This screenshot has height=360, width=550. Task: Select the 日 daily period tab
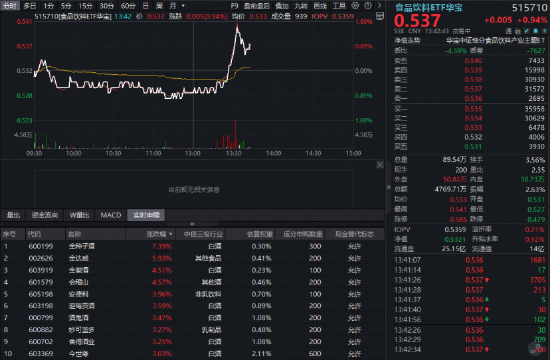click(x=146, y=6)
